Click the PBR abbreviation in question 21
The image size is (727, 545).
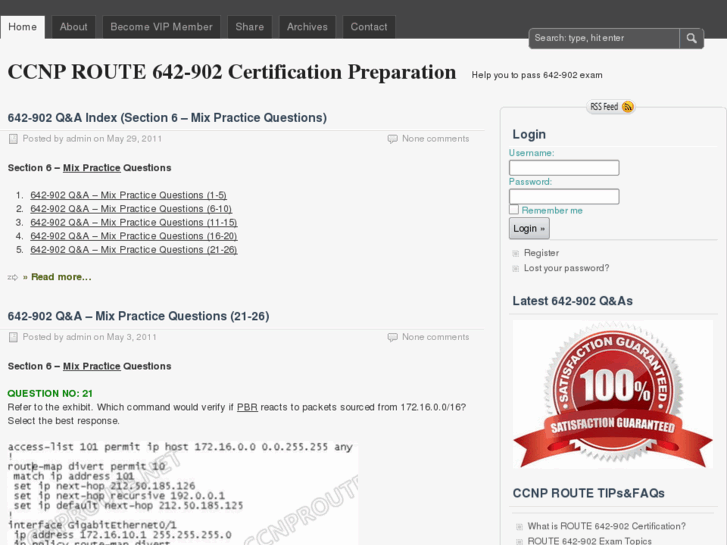tap(247, 407)
